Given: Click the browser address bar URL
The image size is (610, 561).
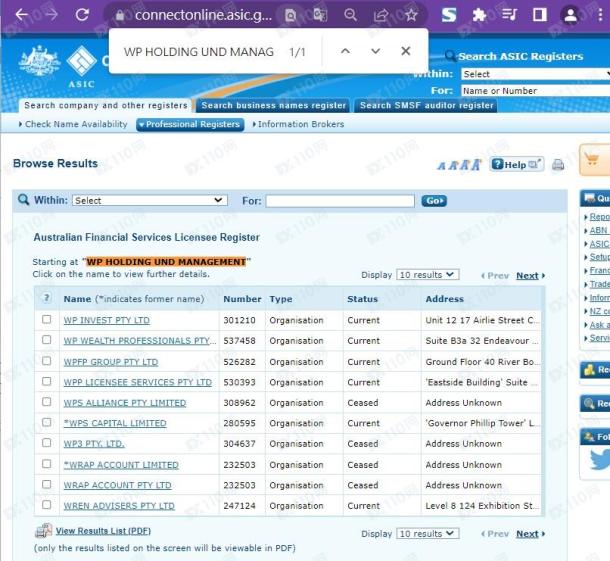Looking at the screenshot, I should point(203,15).
